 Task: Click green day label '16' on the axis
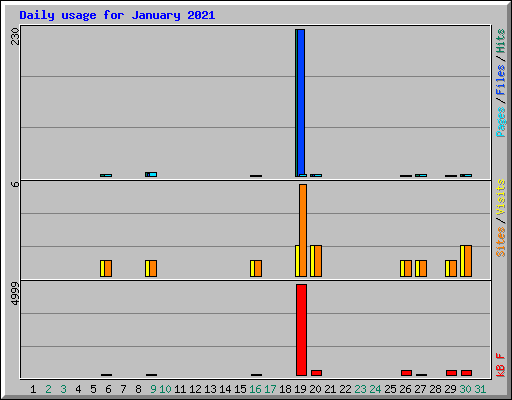point(255,389)
